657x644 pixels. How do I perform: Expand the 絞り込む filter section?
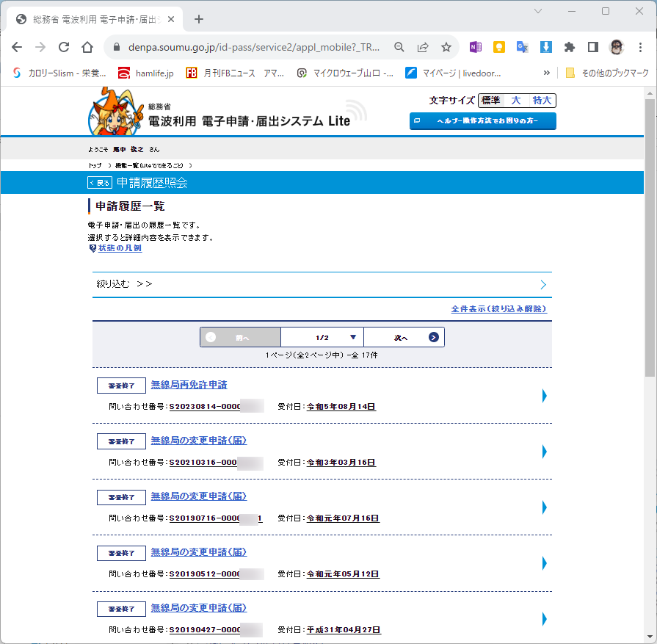322,285
